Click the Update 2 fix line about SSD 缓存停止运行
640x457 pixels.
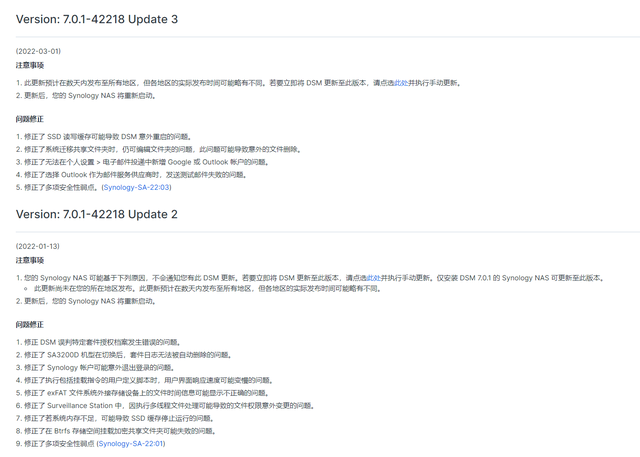tap(116, 418)
